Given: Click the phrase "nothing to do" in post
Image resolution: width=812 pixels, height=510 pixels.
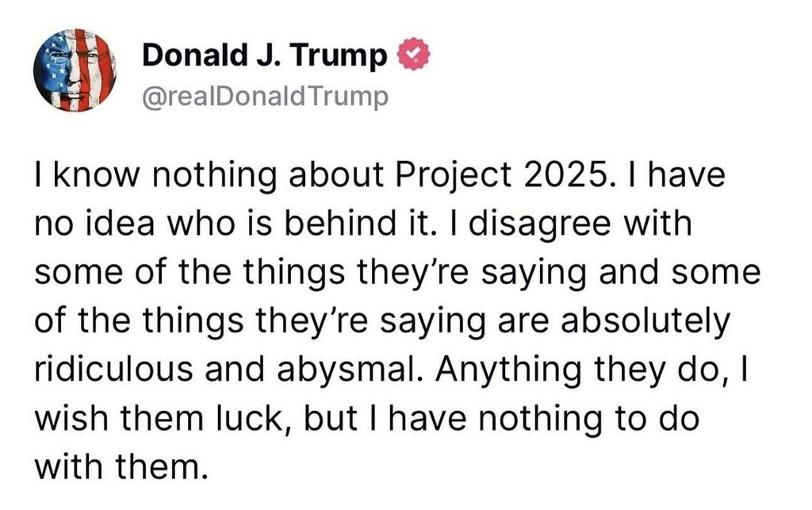Looking at the screenshot, I should click(588, 419).
